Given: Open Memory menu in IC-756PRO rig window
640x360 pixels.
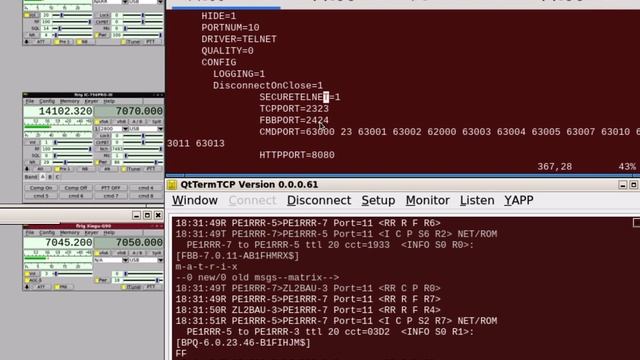Looking at the screenshot, I should [70, 101].
